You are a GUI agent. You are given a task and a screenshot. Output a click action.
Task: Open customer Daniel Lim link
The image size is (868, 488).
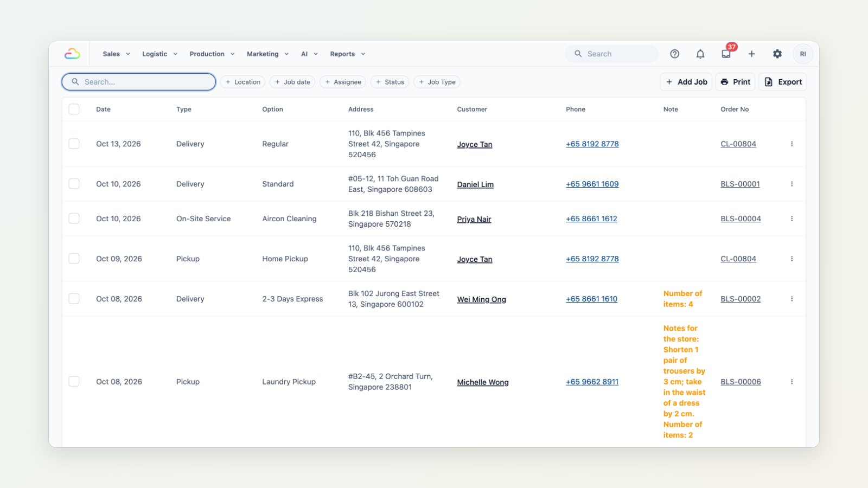(475, 184)
